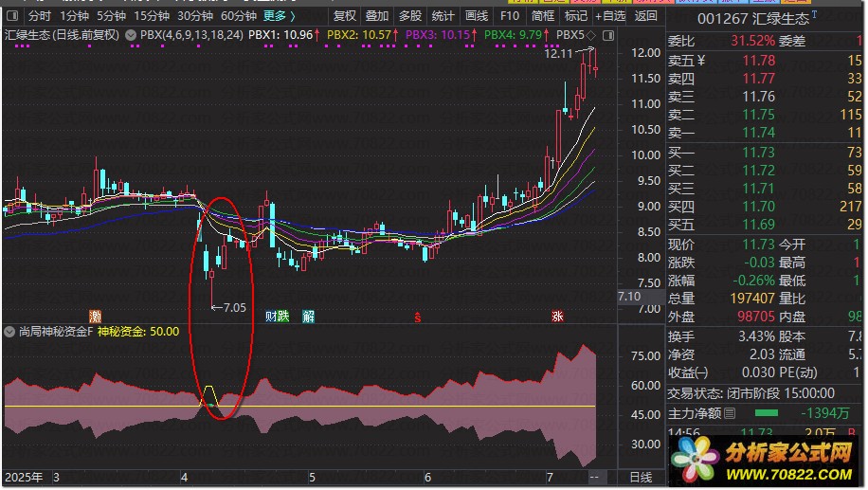The height and width of the screenshot is (490, 868).
Task: Select the 30分钟 period tab
Action: 195,16
